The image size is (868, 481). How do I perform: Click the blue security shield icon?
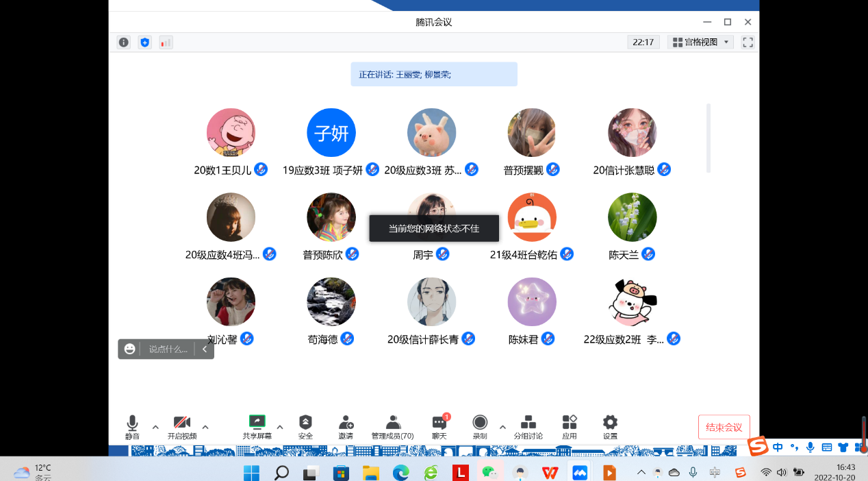pyautogui.click(x=144, y=42)
